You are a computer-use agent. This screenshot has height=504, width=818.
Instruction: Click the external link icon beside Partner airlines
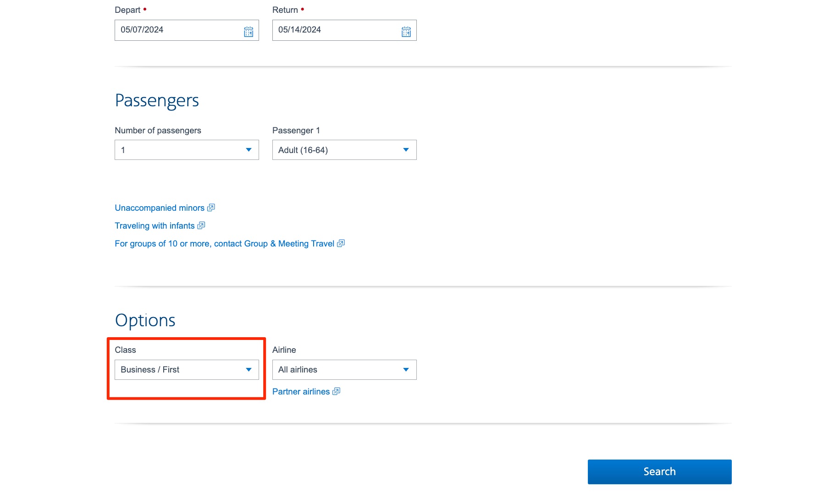click(x=337, y=391)
